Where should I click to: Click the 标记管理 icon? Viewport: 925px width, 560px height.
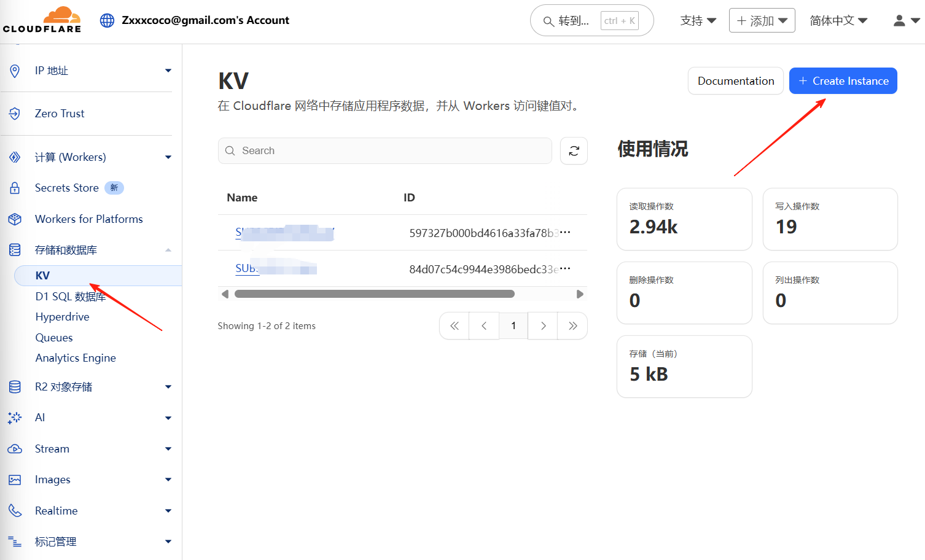point(15,542)
